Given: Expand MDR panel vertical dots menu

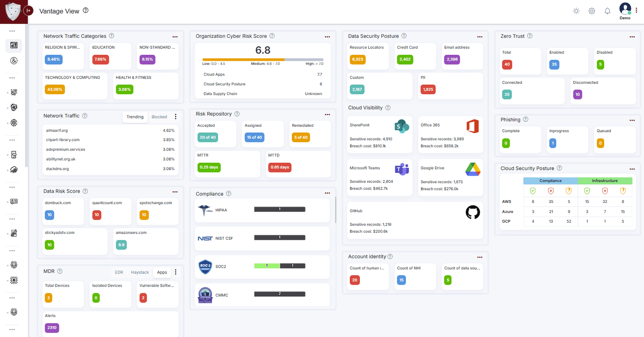Looking at the screenshot, I should pyautogui.click(x=175, y=272).
